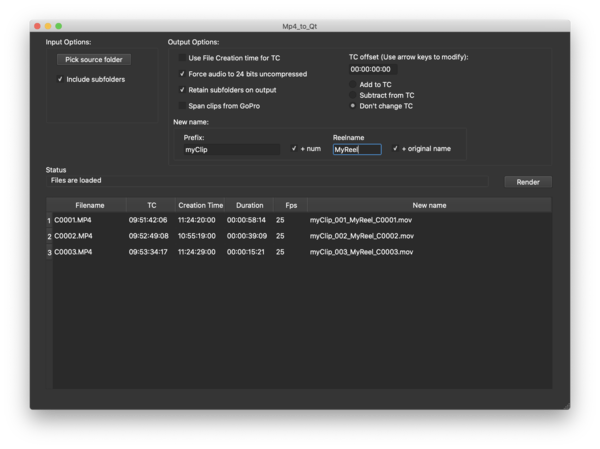Toggle the + num checkbox

tap(294, 149)
